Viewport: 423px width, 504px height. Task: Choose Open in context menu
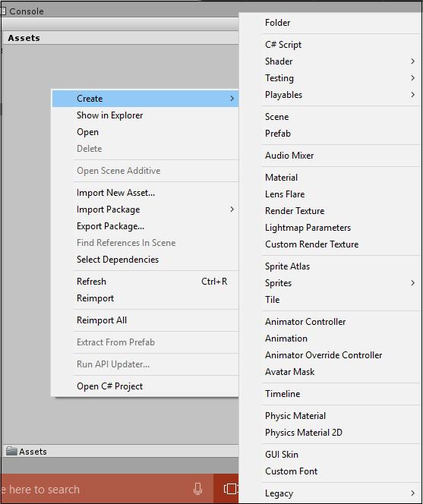coord(145,132)
